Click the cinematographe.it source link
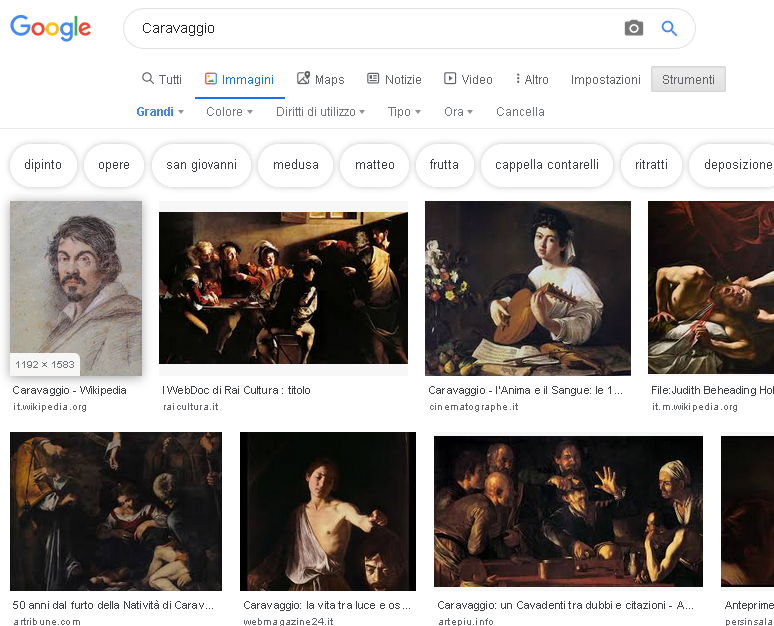Screen dimensions: 774x626 [x=474, y=407]
